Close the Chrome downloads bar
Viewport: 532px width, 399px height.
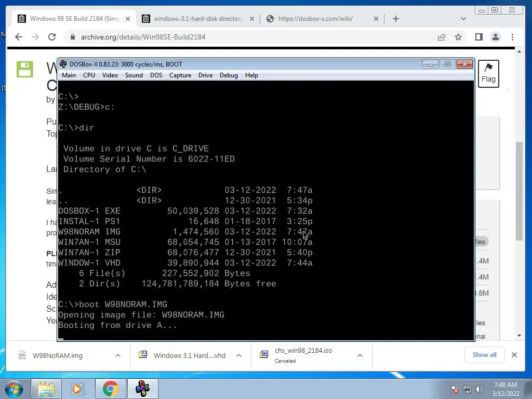[514, 355]
